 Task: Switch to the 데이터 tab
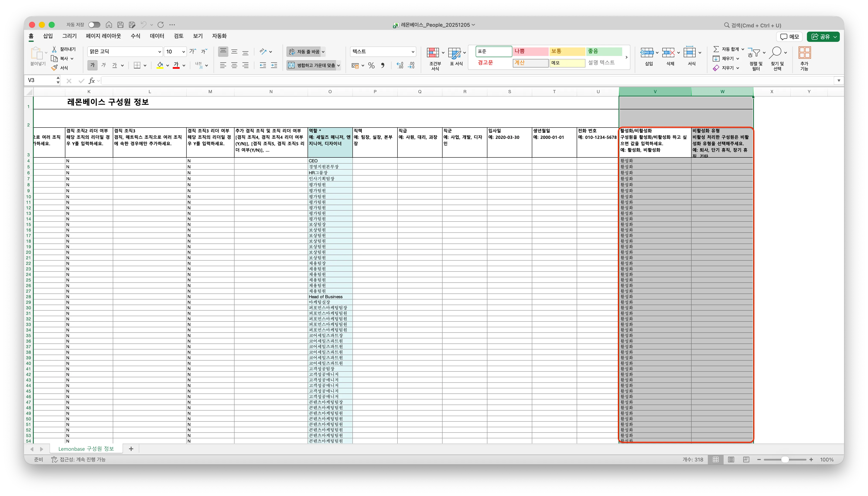point(157,36)
